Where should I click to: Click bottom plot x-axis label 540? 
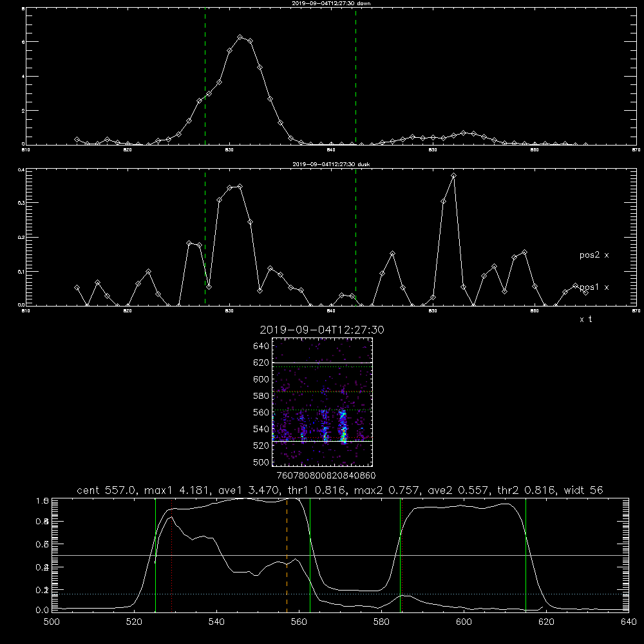click(216, 622)
